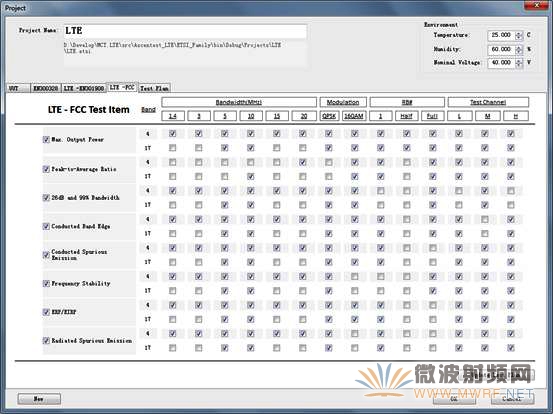Image resolution: width=553 pixels, height=414 pixels.
Task: Click the Band column header
Action: tap(148, 110)
